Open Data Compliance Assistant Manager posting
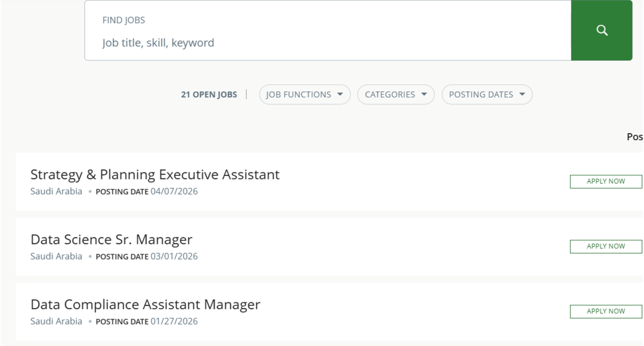Image resolution: width=644 pixels, height=346 pixels. (x=145, y=305)
